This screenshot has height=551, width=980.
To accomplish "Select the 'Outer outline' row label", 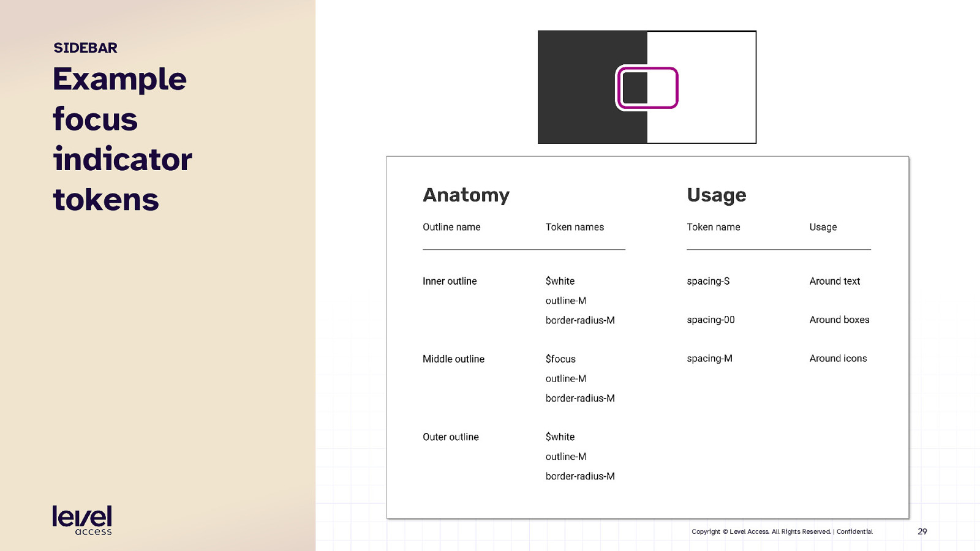I will [451, 437].
